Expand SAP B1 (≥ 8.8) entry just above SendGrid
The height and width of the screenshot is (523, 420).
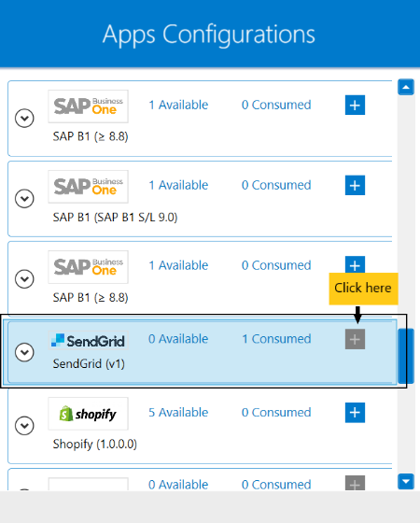[24, 278]
